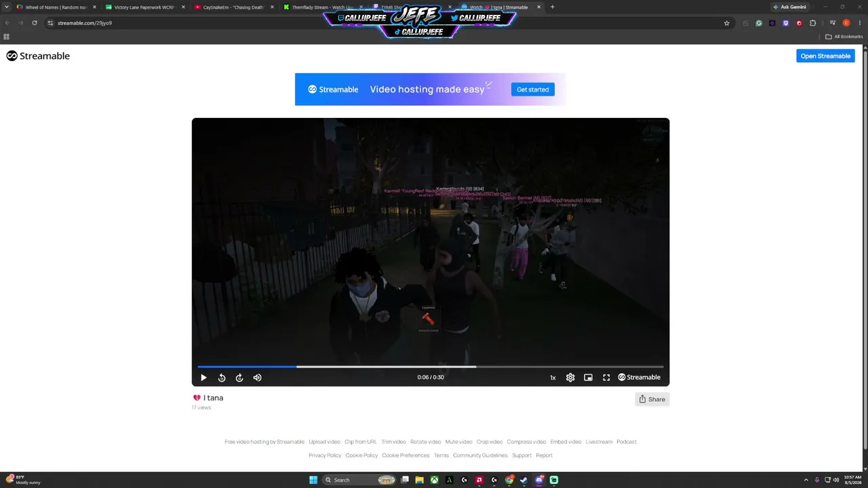This screenshot has width=868, height=488.
Task: Open the Cookie Preferences link
Action: click(x=406, y=455)
